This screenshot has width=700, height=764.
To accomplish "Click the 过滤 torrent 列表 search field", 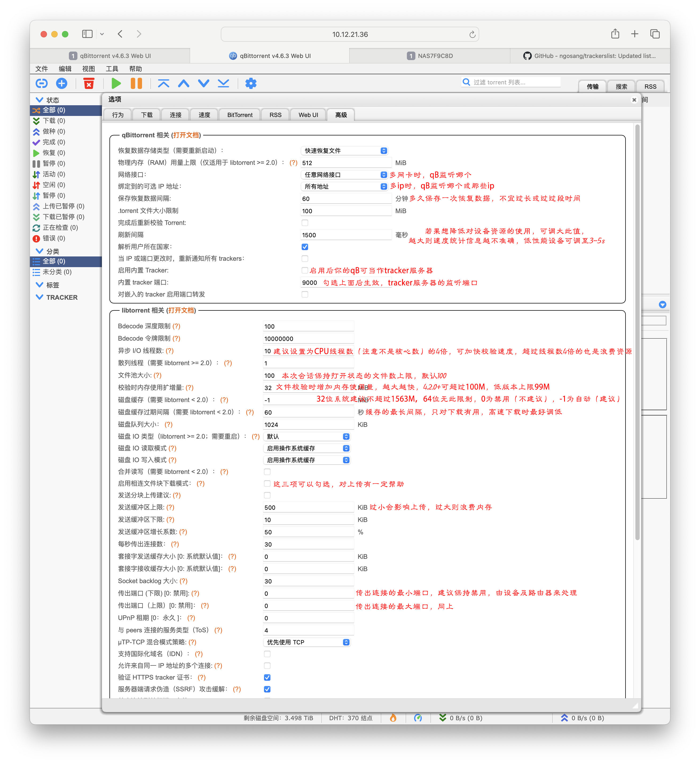I will tap(516, 82).
